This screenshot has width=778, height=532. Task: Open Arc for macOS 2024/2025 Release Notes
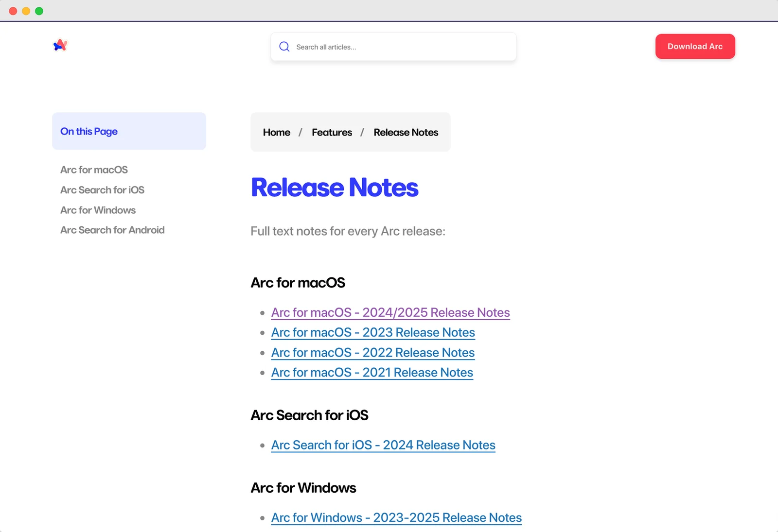(x=390, y=312)
